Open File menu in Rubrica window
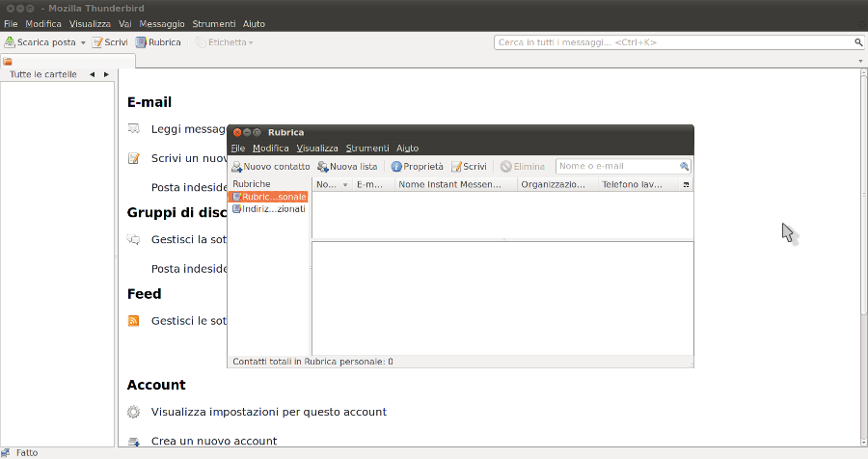868x459 pixels. pos(238,148)
